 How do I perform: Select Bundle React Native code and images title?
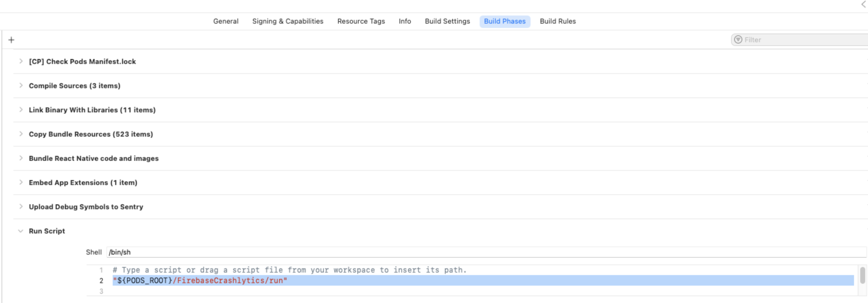coord(94,158)
